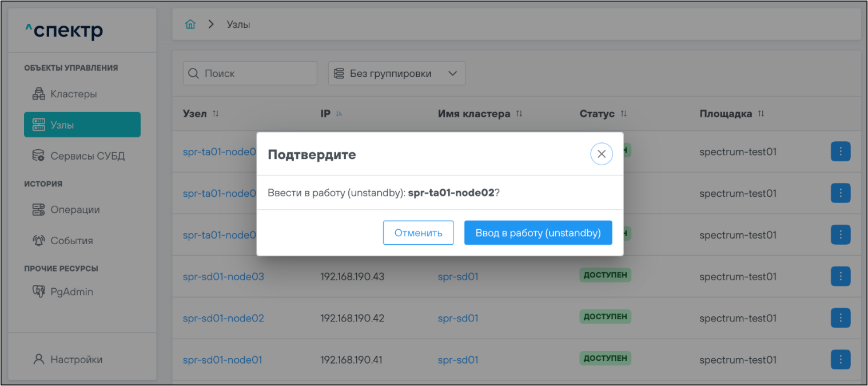Sort by IP column sort icon
This screenshot has width=868, height=386.
[339, 114]
